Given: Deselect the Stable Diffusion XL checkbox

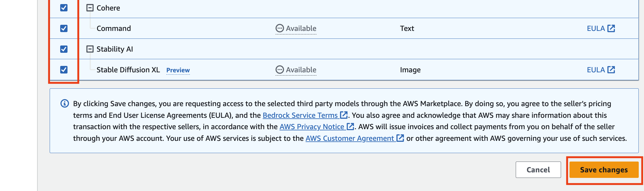Looking at the screenshot, I should point(64,70).
